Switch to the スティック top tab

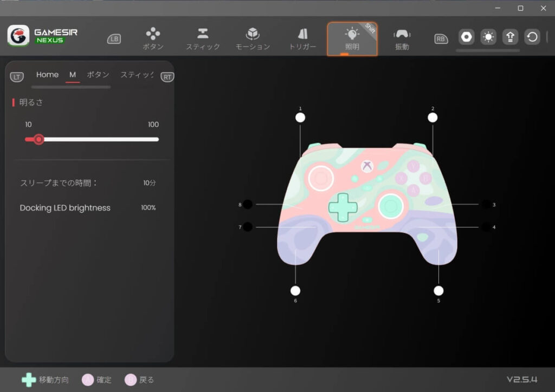203,39
